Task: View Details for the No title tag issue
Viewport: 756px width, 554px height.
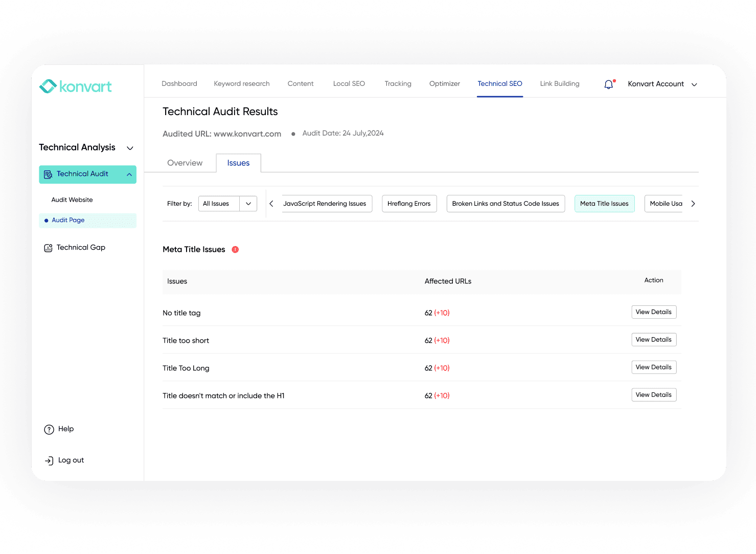Action: click(653, 312)
